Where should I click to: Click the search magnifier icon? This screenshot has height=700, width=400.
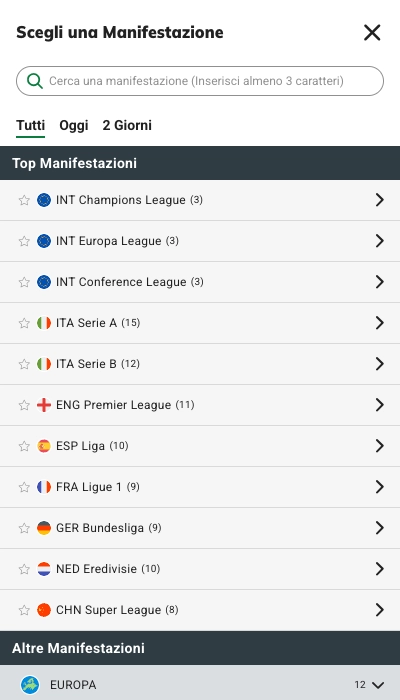point(35,81)
